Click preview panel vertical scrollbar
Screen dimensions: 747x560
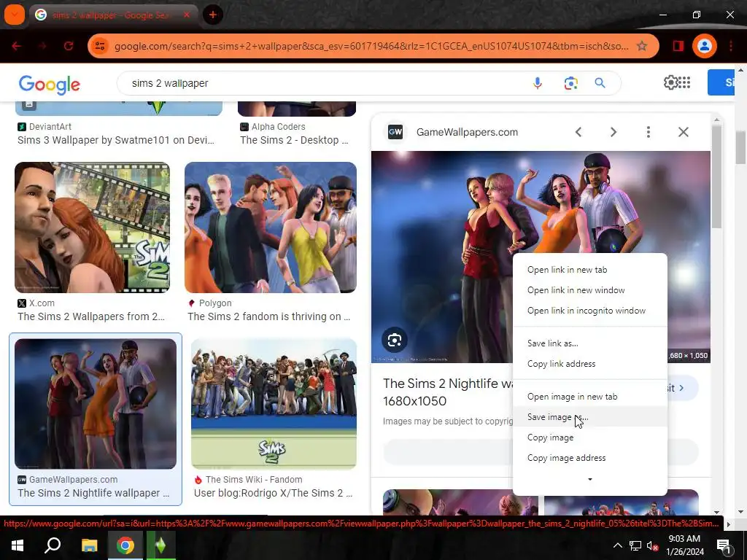(716, 176)
